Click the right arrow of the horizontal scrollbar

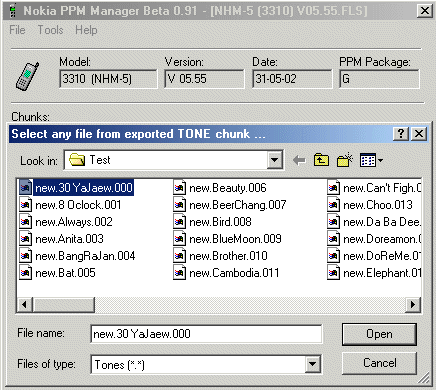[413, 304]
